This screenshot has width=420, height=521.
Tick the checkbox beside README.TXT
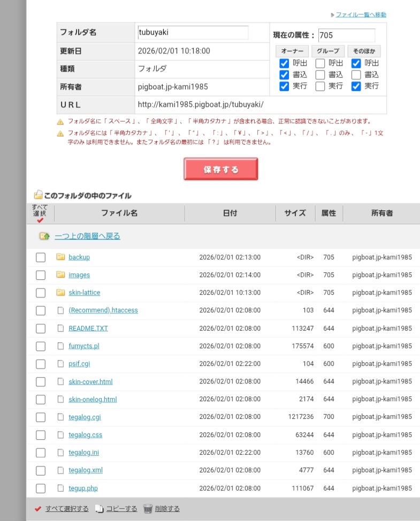pyautogui.click(x=41, y=328)
